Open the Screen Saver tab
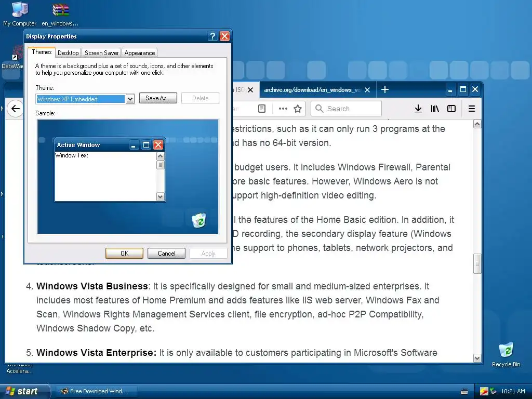This screenshot has height=399, width=532. pyautogui.click(x=101, y=53)
